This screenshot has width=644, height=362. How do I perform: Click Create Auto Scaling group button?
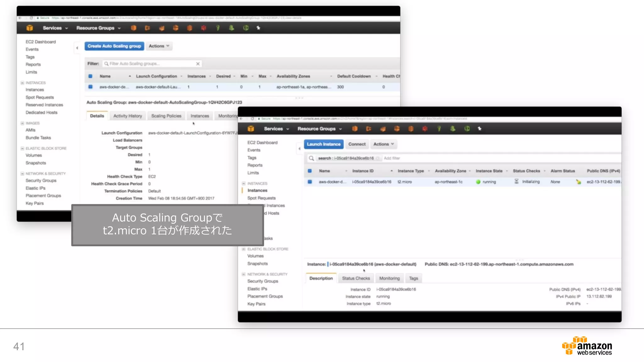(x=114, y=46)
